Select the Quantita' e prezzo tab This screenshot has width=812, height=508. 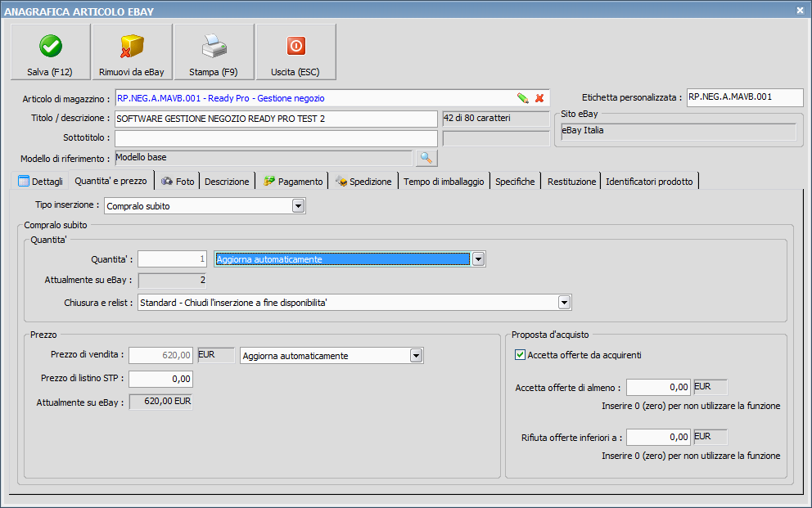pyautogui.click(x=111, y=181)
